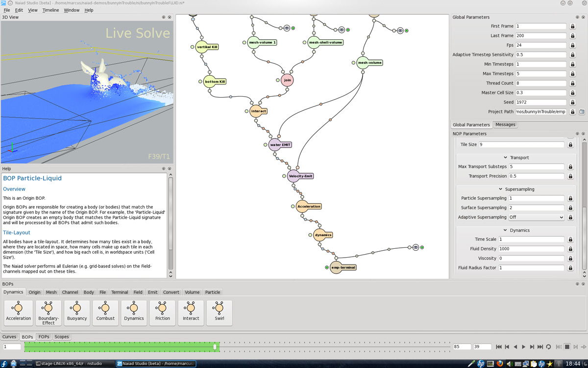Add a Dynamics BOP from the palette
The image size is (588, 368).
[x=134, y=313]
